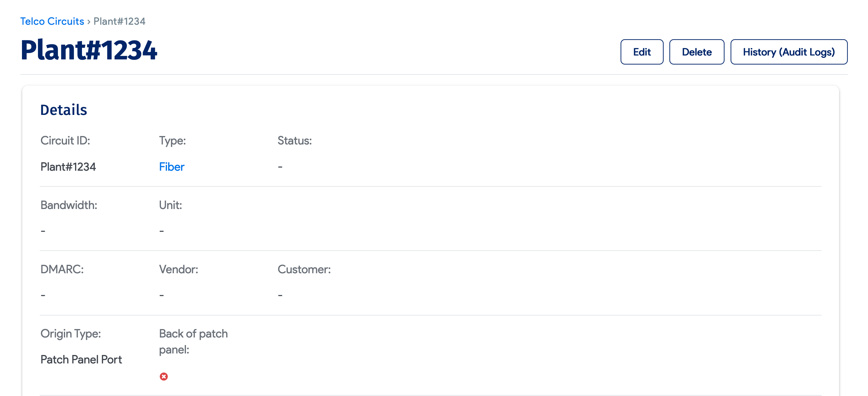The height and width of the screenshot is (396, 868).
Task: Click the Status field label
Action: (294, 140)
